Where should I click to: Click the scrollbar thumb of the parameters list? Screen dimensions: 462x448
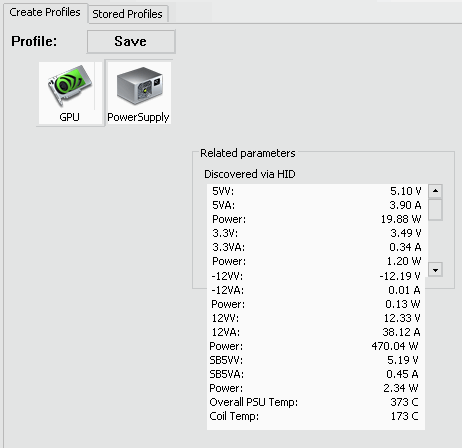click(x=435, y=210)
